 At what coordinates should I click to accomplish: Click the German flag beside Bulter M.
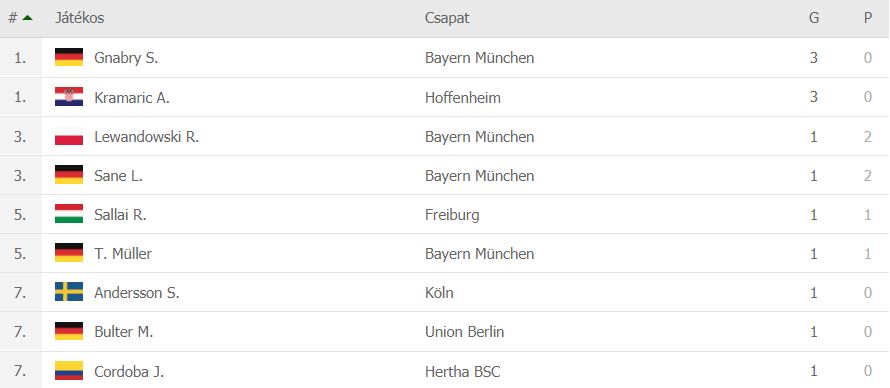69,331
